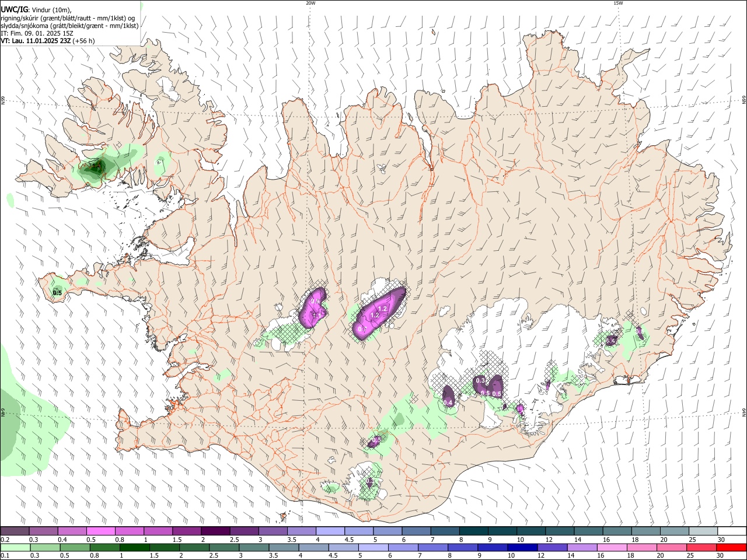Viewport: 747px width, 560px height.
Task: Click the '0.4' value on the western Vatnajökull patch
Action: [448, 403]
